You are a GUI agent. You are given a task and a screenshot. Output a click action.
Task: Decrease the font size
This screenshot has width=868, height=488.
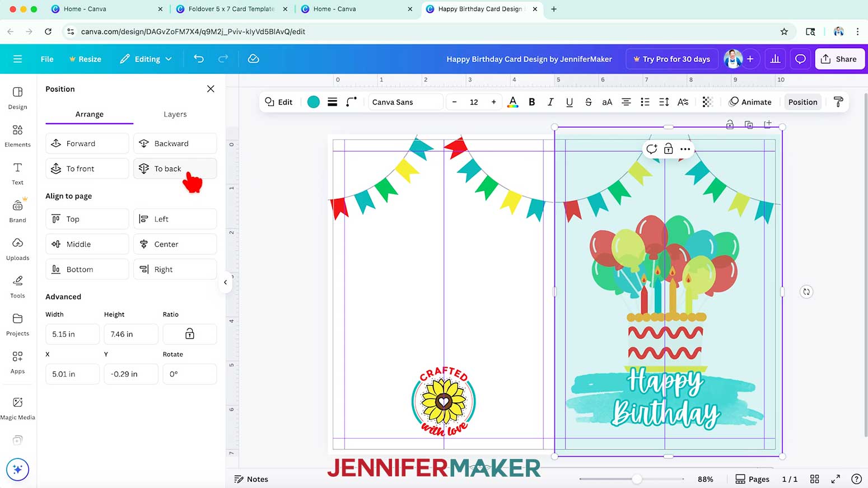pyautogui.click(x=454, y=102)
